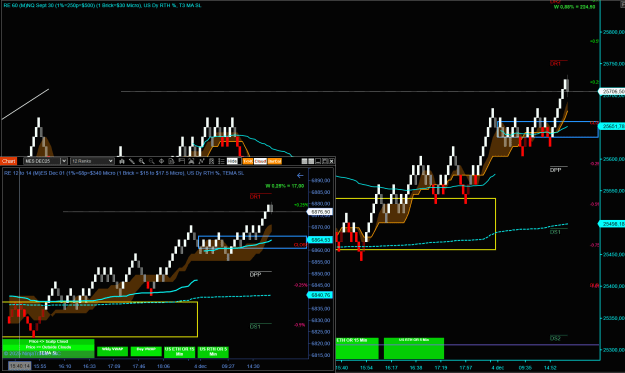Screen dimensions: 625x373
Task: Open the Chart menu button
Action: pyautogui.click(x=8, y=161)
